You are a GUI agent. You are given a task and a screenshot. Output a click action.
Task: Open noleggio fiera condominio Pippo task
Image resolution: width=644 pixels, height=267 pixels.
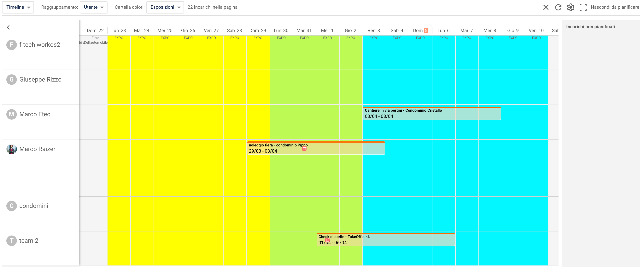point(316,148)
